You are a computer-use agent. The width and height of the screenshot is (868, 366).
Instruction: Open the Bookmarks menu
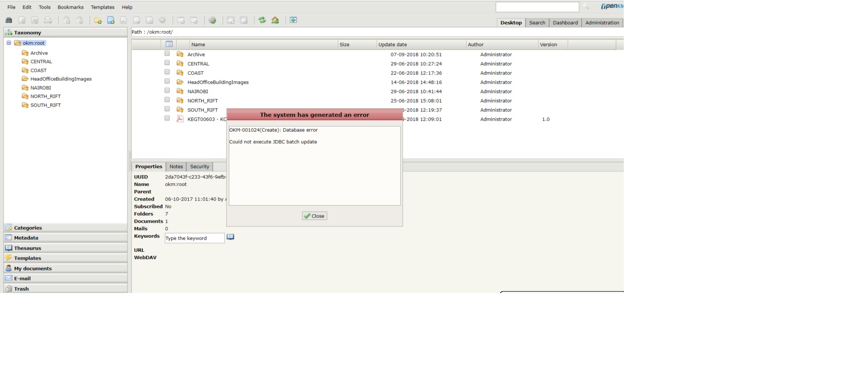coord(70,7)
